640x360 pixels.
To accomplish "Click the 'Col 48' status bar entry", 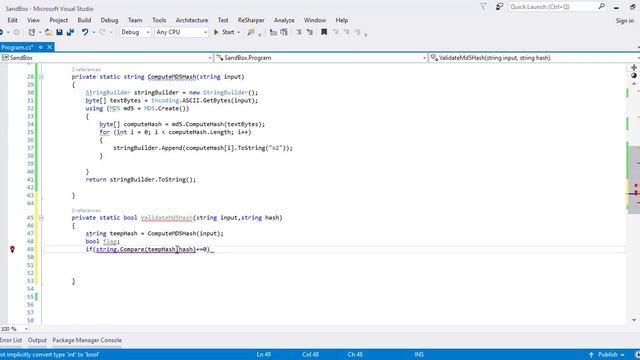I will [311, 355].
